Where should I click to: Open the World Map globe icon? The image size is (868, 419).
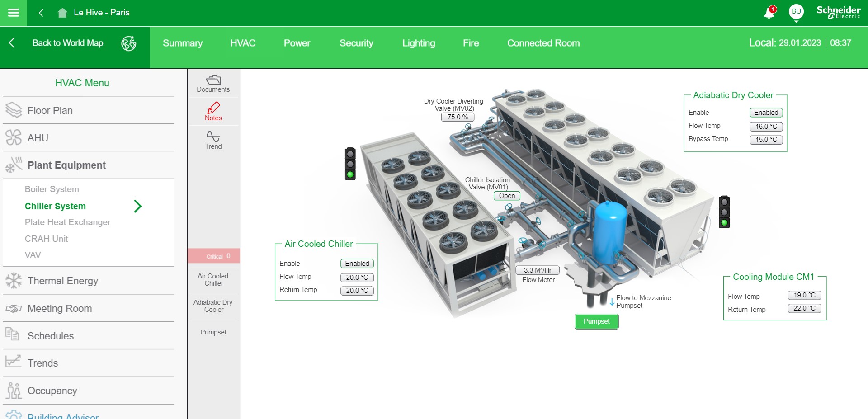point(128,43)
